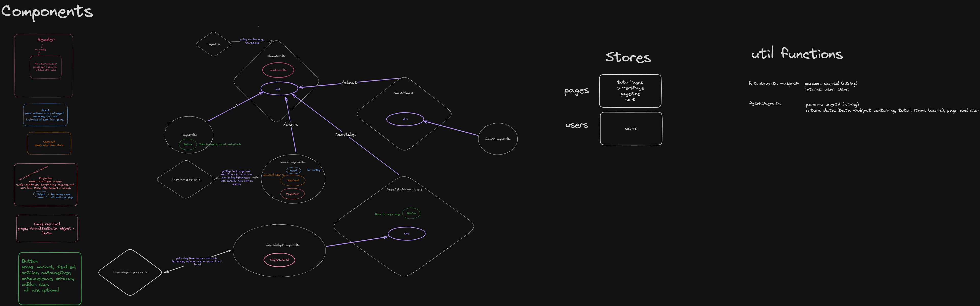Viewport: 980px width, 306px height.
Task: Click the fetchUsers.ts text label
Action: 765,104
